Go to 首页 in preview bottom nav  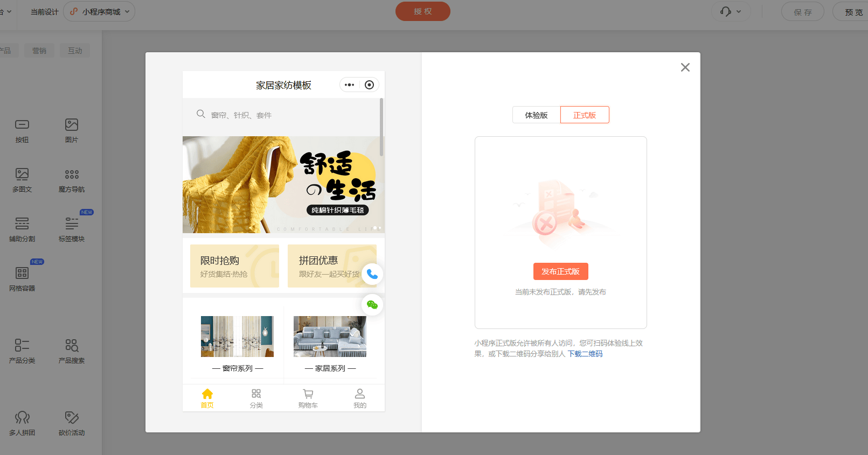[207, 398]
